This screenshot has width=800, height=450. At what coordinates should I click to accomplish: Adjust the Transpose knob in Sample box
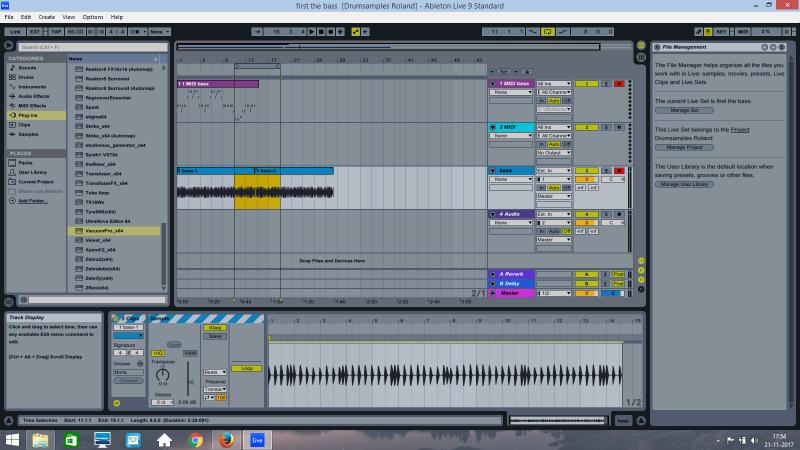(x=163, y=375)
